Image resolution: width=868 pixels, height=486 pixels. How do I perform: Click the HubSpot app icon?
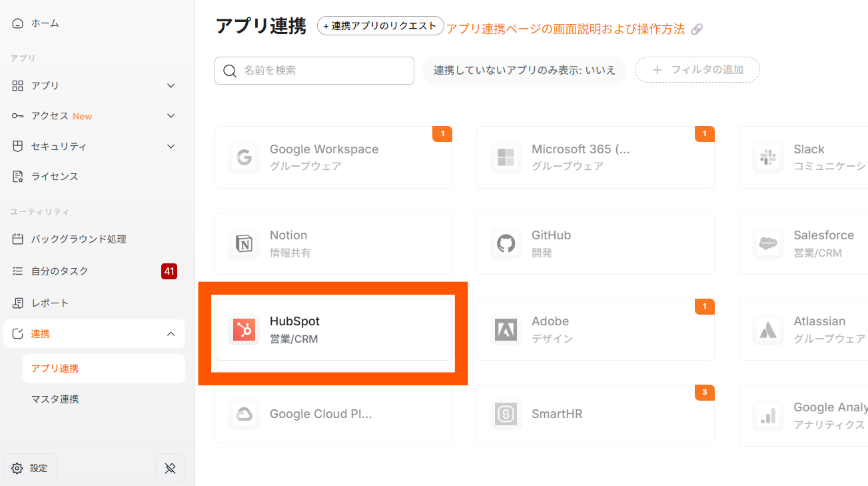243,329
